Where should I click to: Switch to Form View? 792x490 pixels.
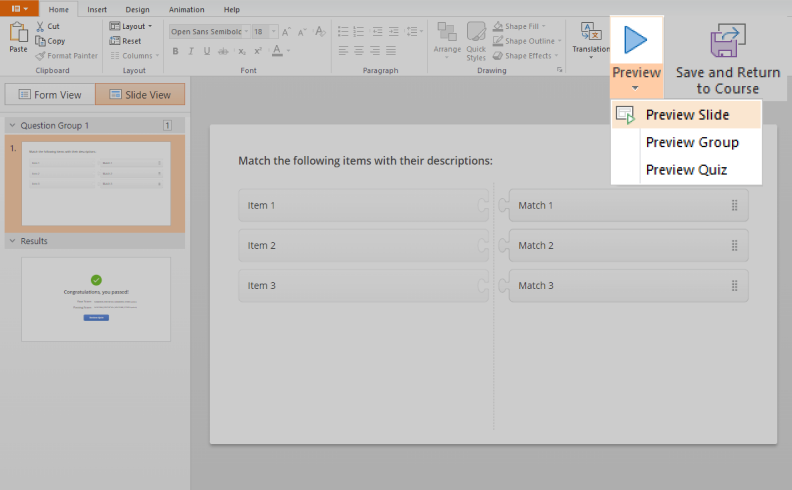pyautogui.click(x=50, y=95)
